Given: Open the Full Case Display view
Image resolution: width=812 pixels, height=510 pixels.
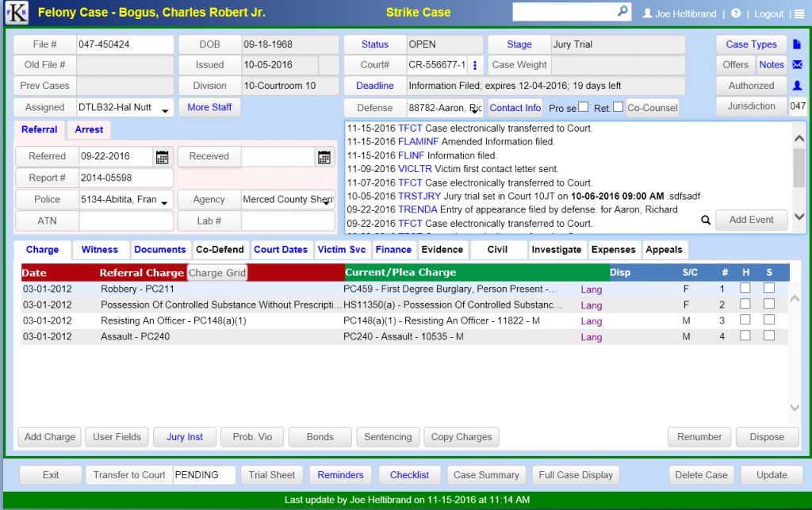Looking at the screenshot, I should coord(576,474).
